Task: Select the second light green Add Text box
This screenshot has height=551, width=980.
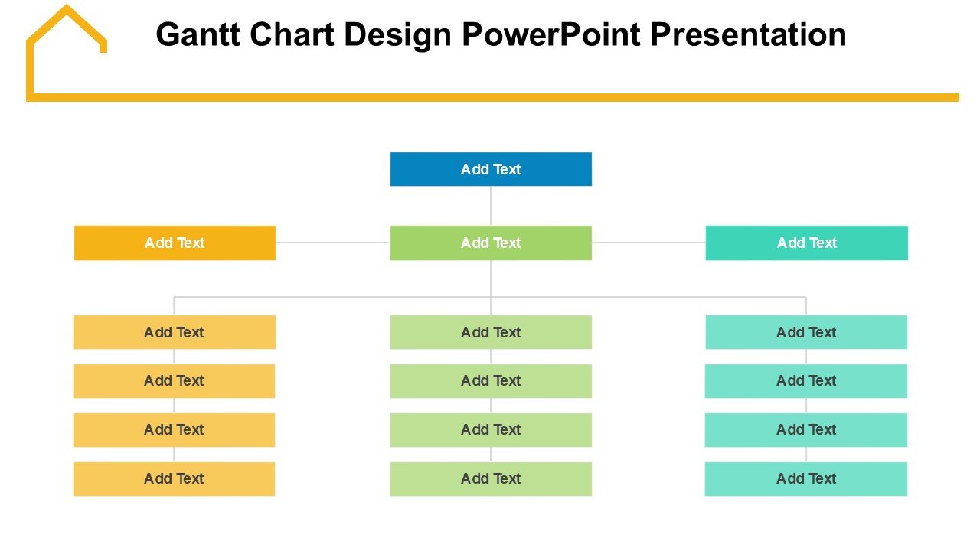Action: [x=491, y=381]
